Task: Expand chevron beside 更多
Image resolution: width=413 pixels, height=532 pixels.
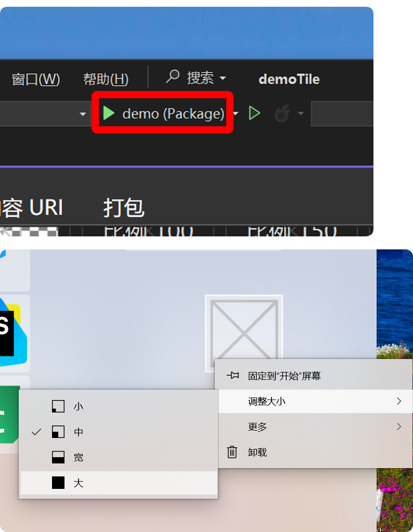Action: (399, 427)
